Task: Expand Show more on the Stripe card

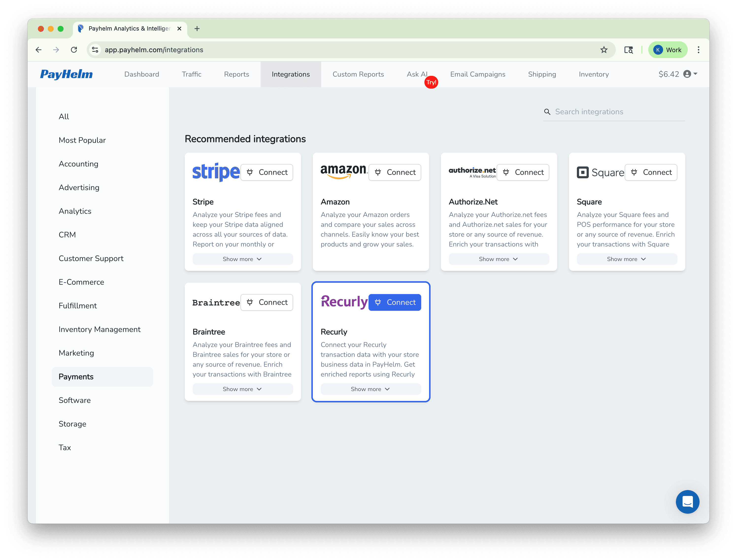Action: (x=242, y=259)
